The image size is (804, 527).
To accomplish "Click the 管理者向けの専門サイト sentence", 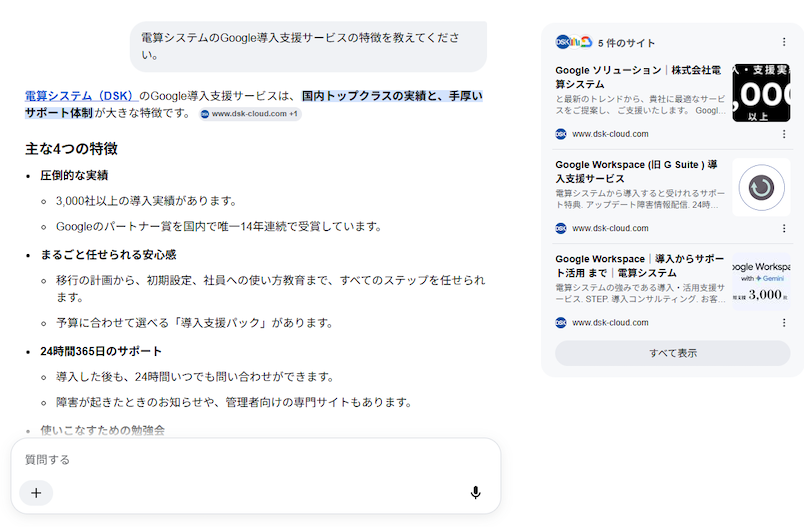I will (x=234, y=402).
